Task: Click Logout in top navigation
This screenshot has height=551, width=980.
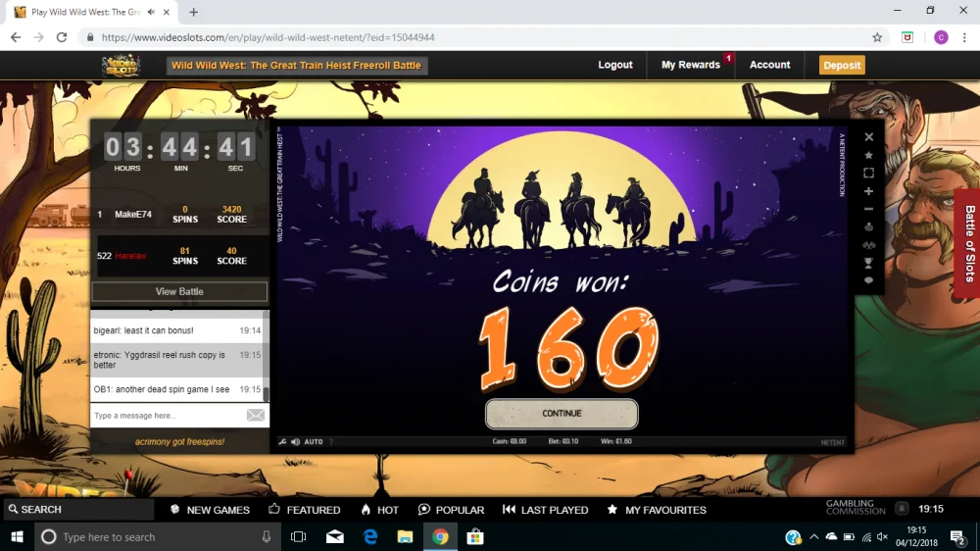Action: coord(615,65)
